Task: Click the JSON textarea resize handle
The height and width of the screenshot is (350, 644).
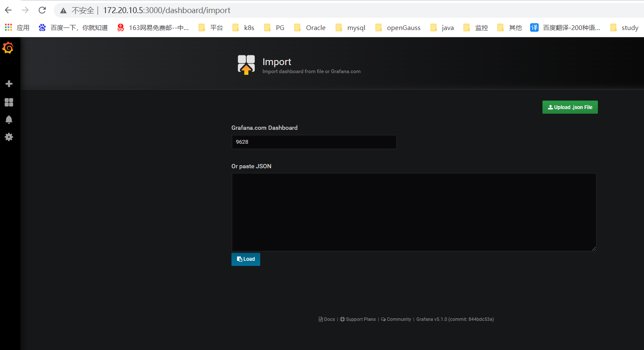Action: pos(594,249)
